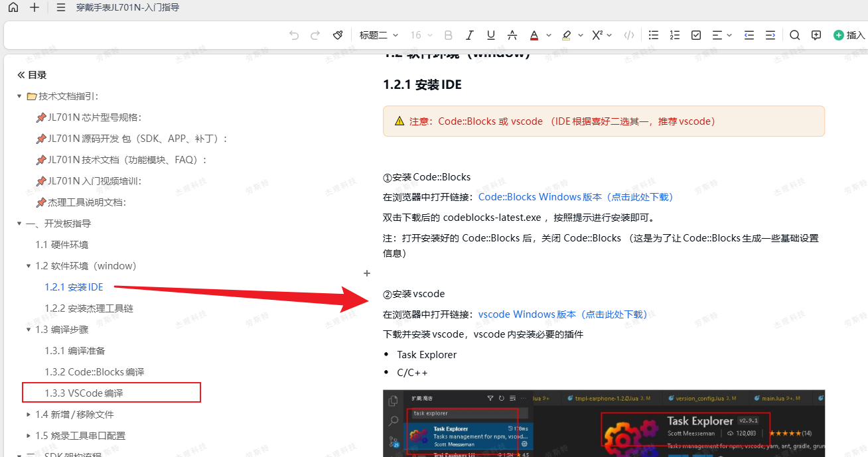Open the Code::Blocks Windows 版本 download link

pos(576,197)
